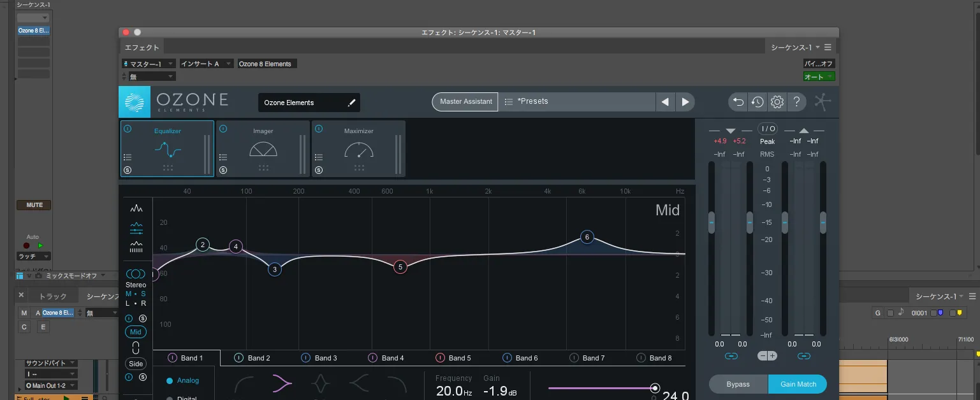Open Ozone settings gear
This screenshot has width=980, height=400.
777,101
